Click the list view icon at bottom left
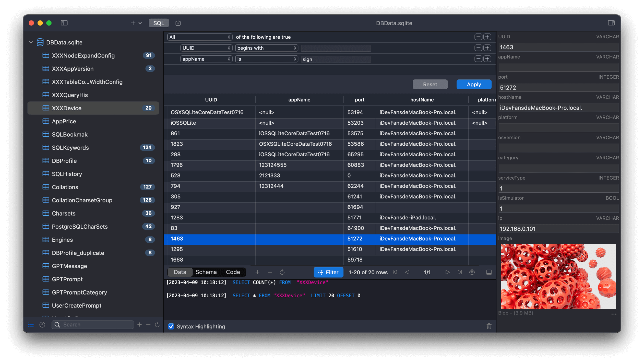The width and height of the screenshot is (644, 363). [x=31, y=324]
